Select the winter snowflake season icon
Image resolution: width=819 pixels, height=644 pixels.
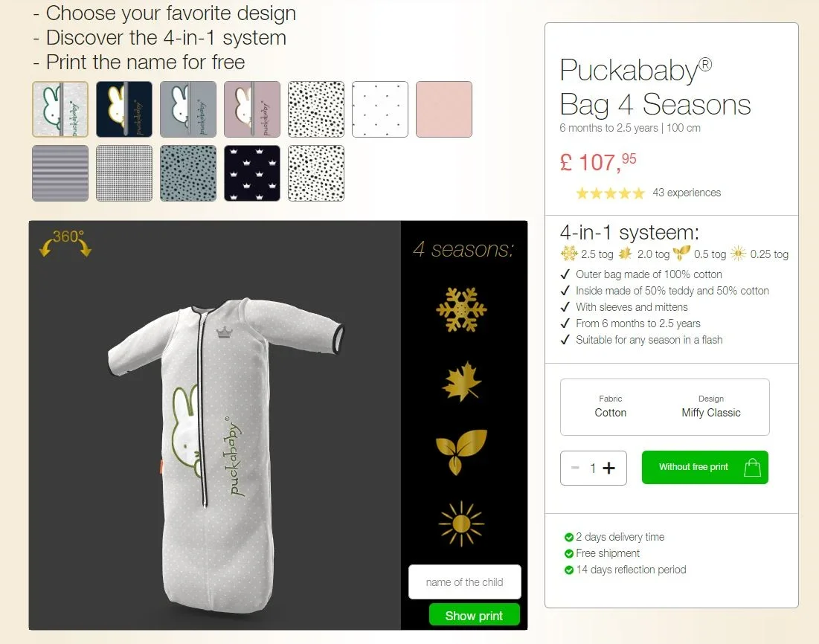461,309
